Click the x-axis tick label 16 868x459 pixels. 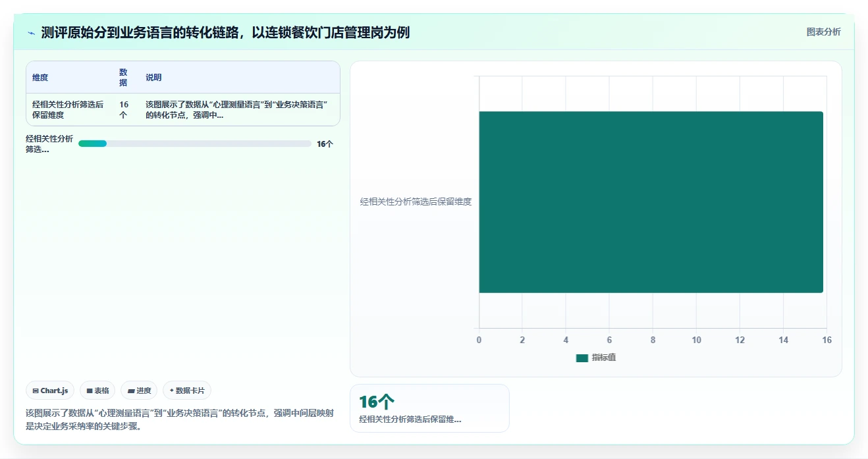click(x=827, y=340)
